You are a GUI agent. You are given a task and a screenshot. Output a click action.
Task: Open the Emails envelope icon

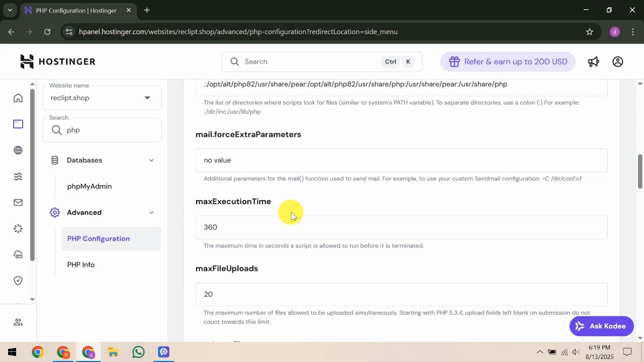tap(18, 203)
